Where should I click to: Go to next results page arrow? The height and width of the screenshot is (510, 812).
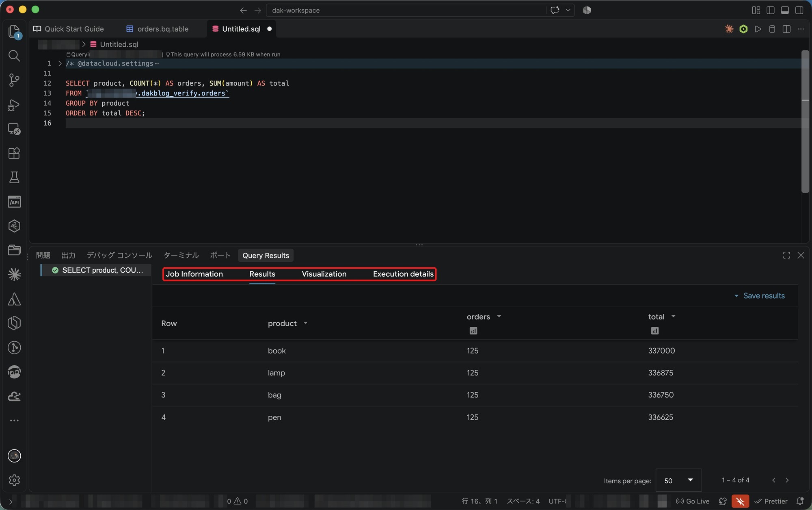coord(787,480)
